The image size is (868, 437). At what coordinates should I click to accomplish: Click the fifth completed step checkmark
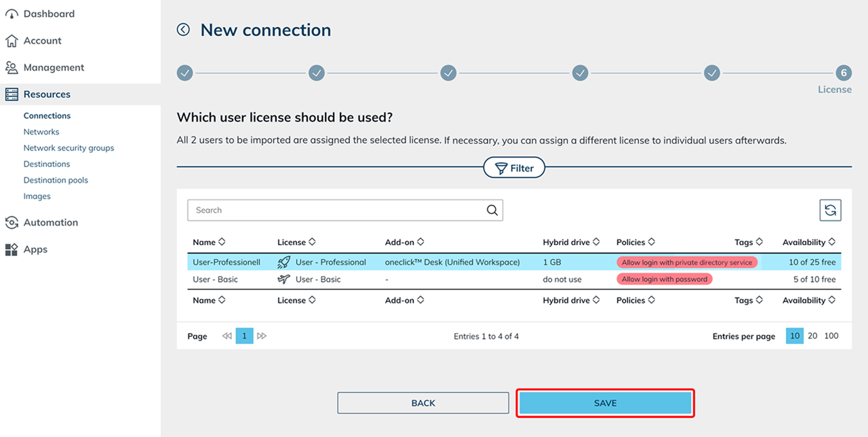[711, 73]
